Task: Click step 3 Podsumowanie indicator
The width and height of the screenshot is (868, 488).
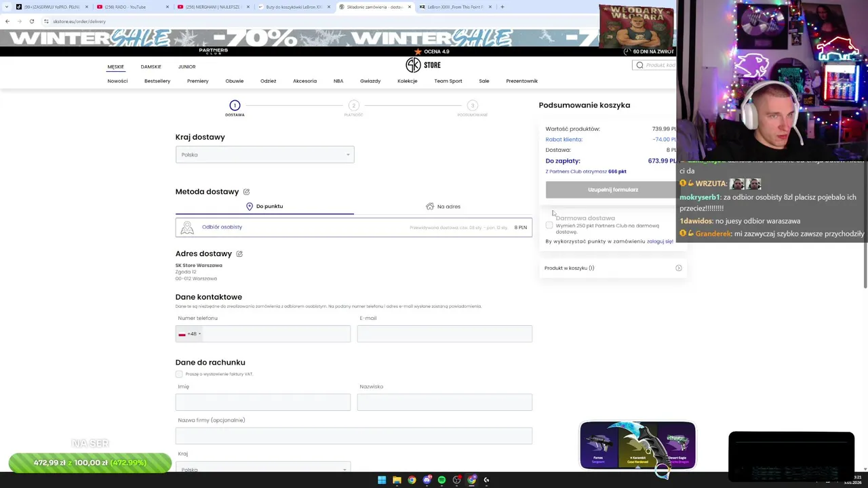Action: 472,108
